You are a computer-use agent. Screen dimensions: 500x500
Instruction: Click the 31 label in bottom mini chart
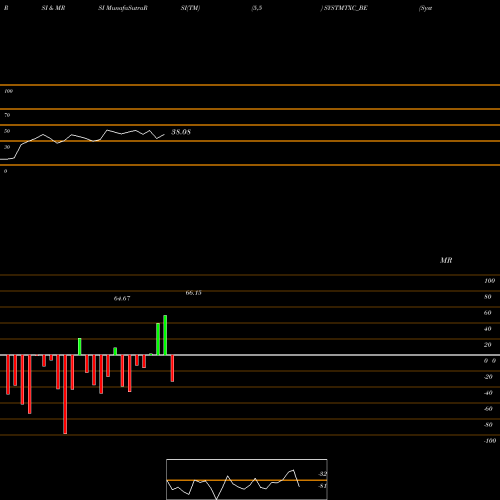322,486
